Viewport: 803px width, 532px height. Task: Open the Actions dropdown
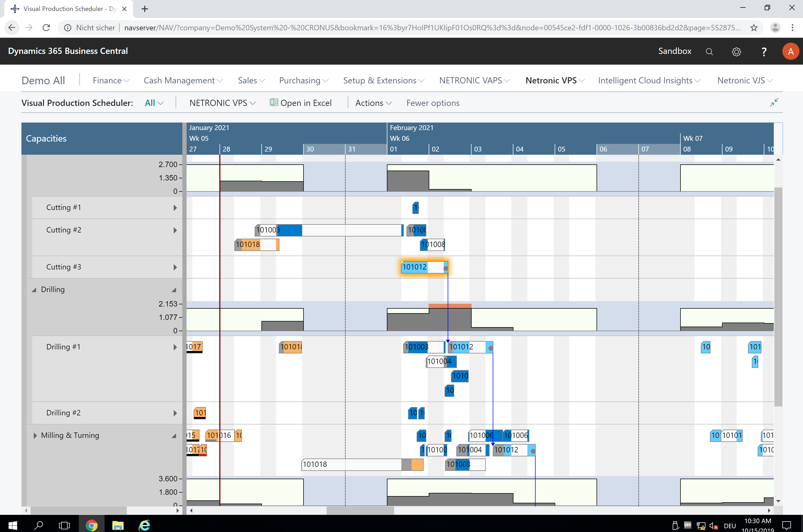pos(373,102)
